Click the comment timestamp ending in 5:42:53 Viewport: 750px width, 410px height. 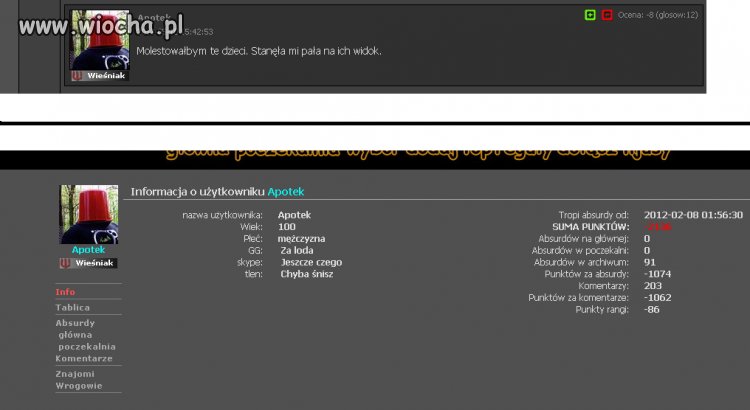pyautogui.click(x=199, y=32)
